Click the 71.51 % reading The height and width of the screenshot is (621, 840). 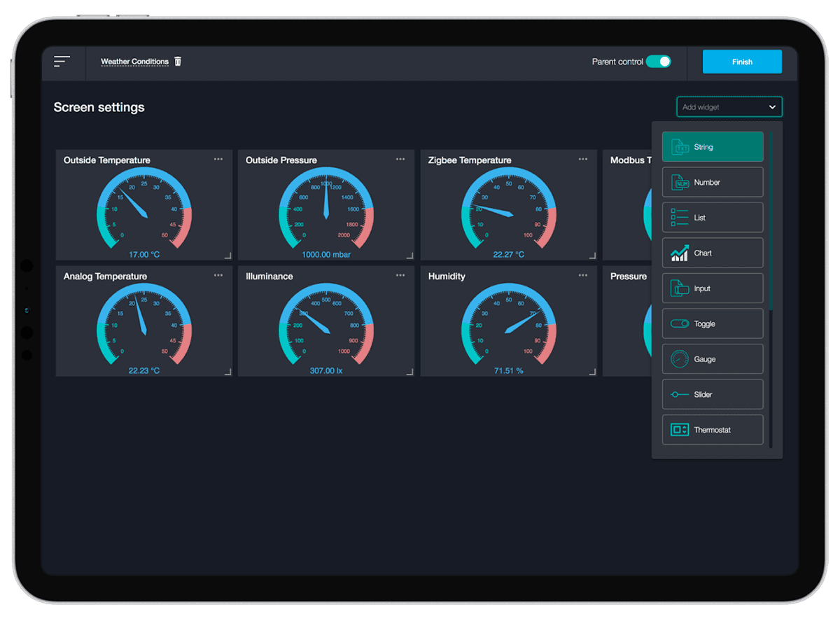tap(509, 371)
